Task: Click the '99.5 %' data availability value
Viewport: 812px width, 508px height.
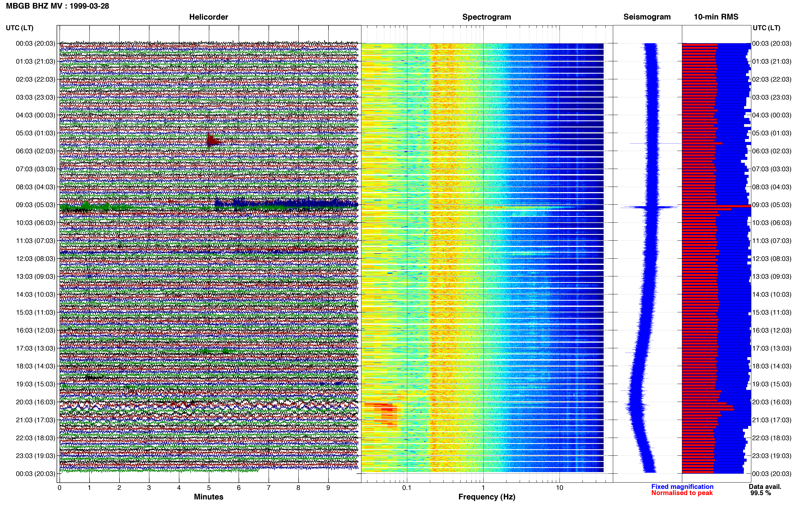Action: coord(761,493)
